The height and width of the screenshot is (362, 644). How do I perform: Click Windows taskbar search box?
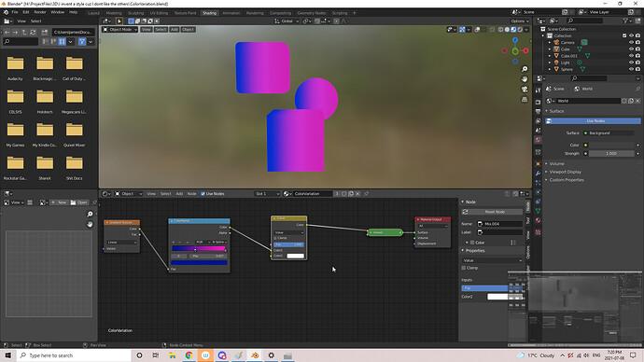pos(74,355)
